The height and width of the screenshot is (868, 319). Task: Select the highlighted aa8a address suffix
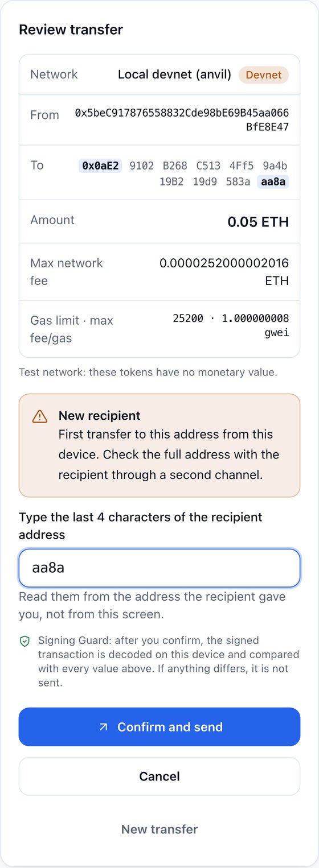tap(273, 182)
